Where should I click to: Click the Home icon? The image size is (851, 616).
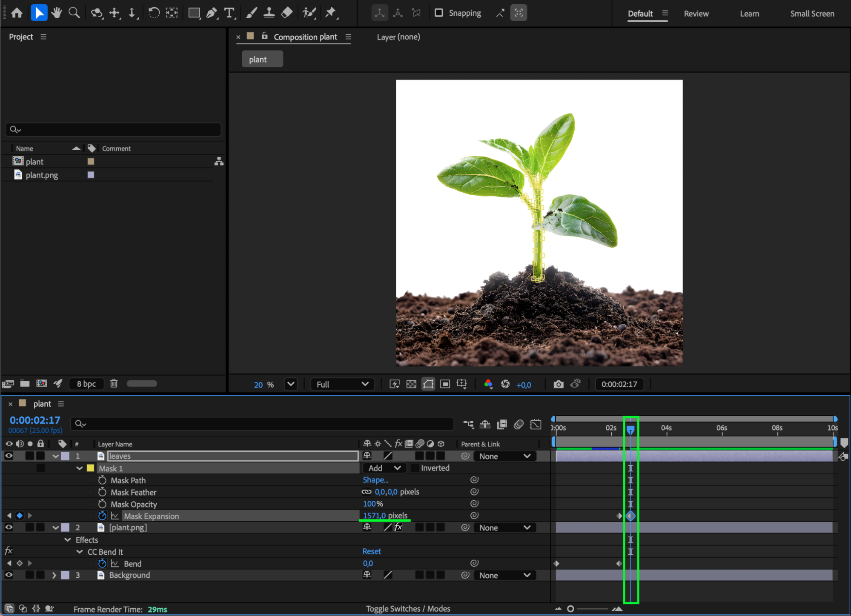coord(17,13)
